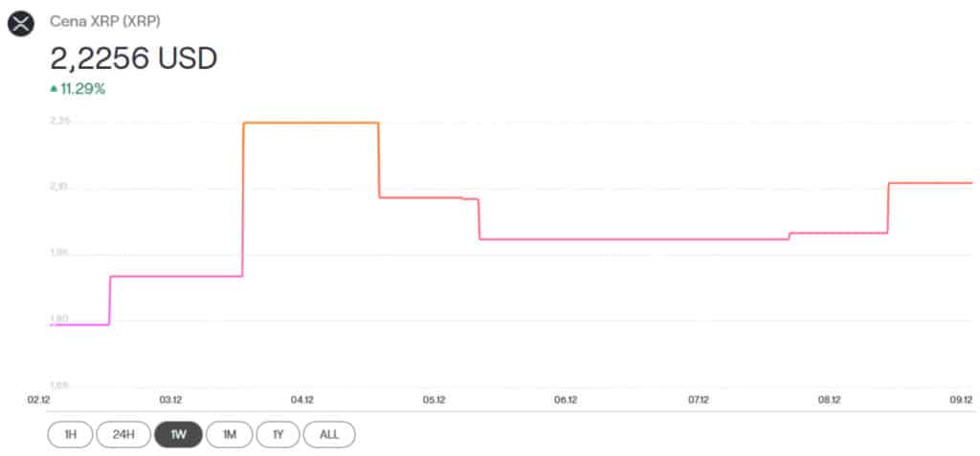Click the green up-triangle change indicator
The image size is (980, 456).
click(54, 89)
